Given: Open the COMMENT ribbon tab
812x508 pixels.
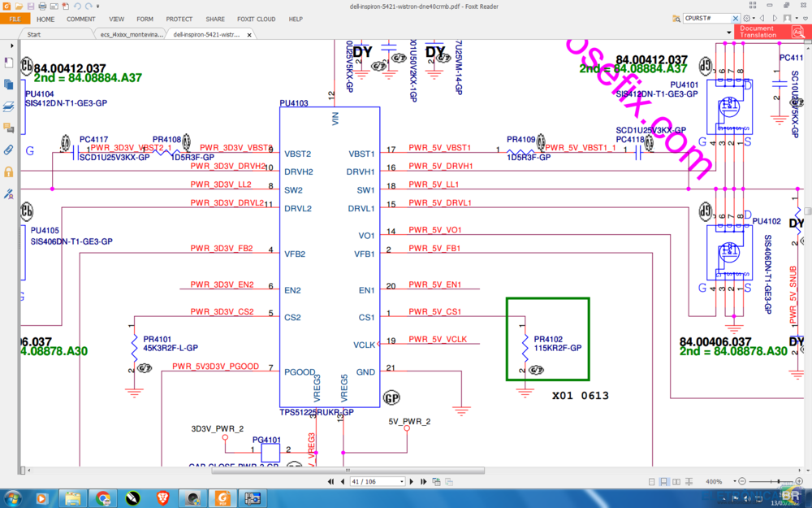Looking at the screenshot, I should [80, 19].
